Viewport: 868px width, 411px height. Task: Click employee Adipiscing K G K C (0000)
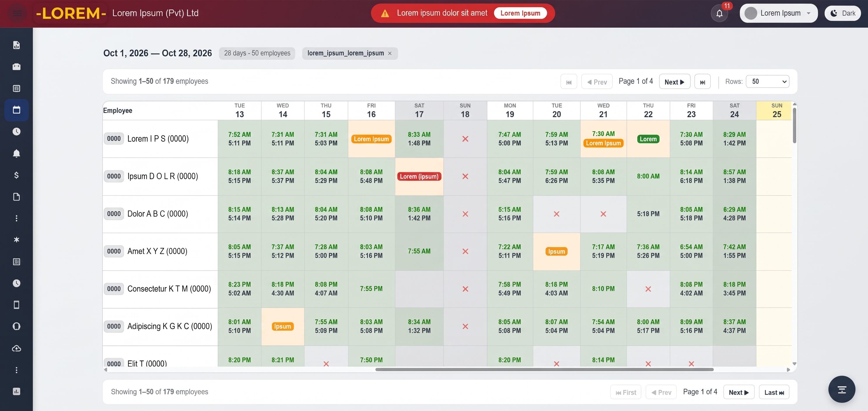pyautogui.click(x=169, y=326)
